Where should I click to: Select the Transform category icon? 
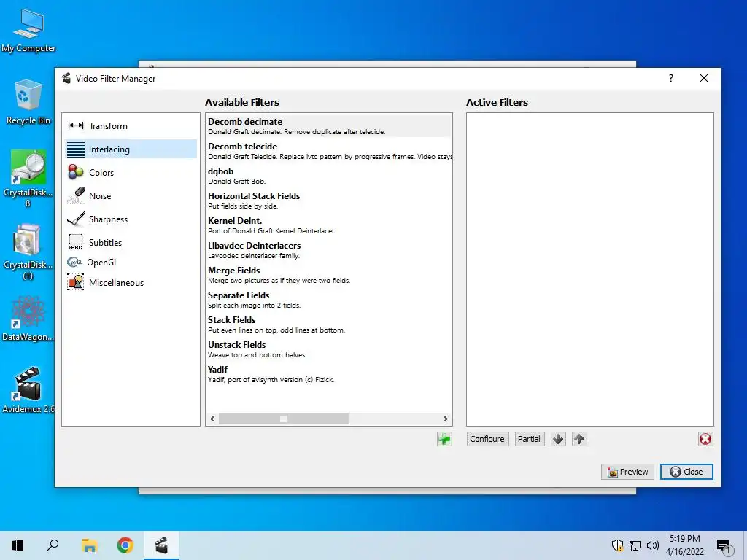point(75,125)
